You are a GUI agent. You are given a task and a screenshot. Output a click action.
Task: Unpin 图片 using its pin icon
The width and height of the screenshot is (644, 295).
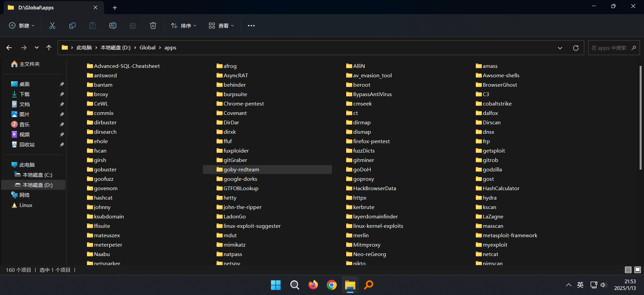62,114
